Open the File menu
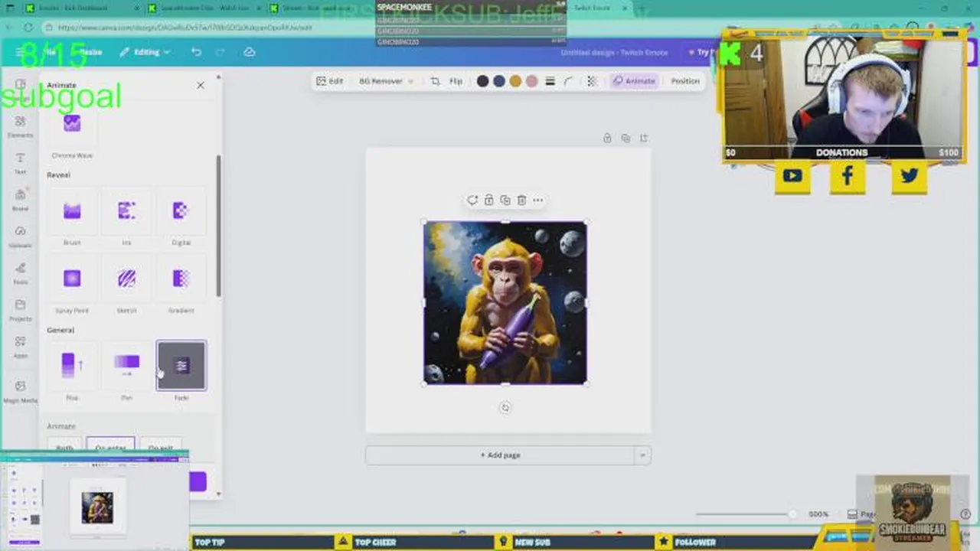The height and width of the screenshot is (551, 980). point(51,52)
